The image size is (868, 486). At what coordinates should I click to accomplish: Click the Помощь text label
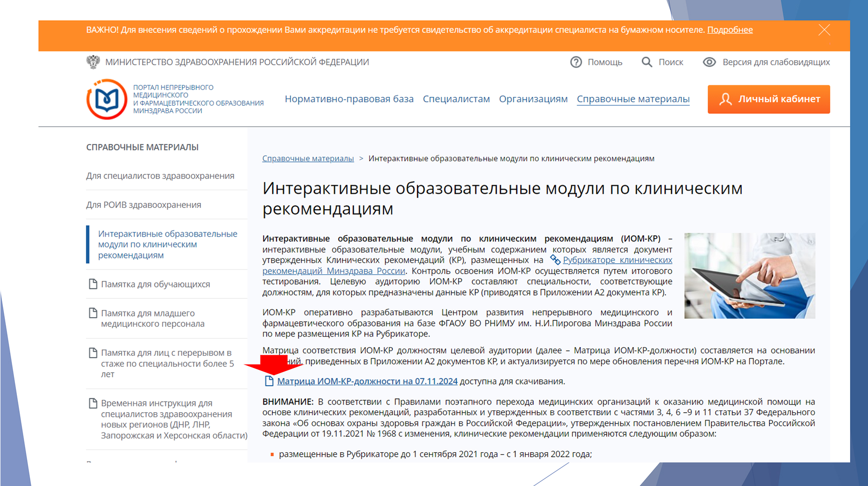tap(605, 62)
